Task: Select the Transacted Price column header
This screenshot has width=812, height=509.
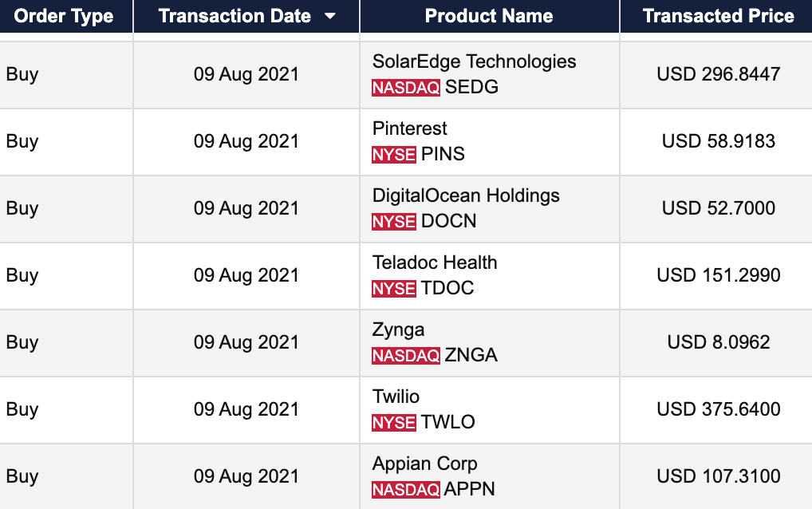Action: (x=718, y=17)
